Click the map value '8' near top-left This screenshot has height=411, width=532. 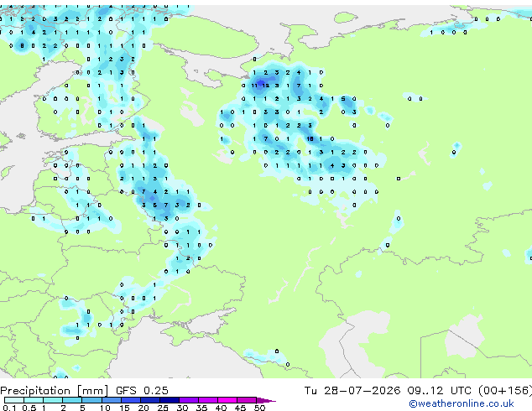coord(22,46)
